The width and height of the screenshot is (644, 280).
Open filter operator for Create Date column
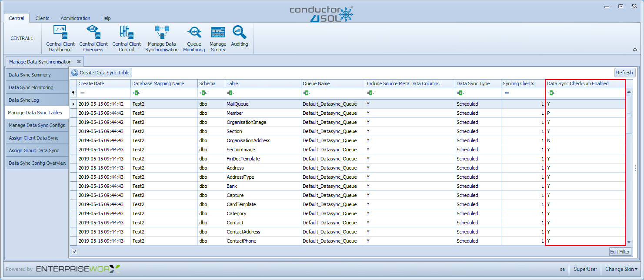(x=82, y=93)
